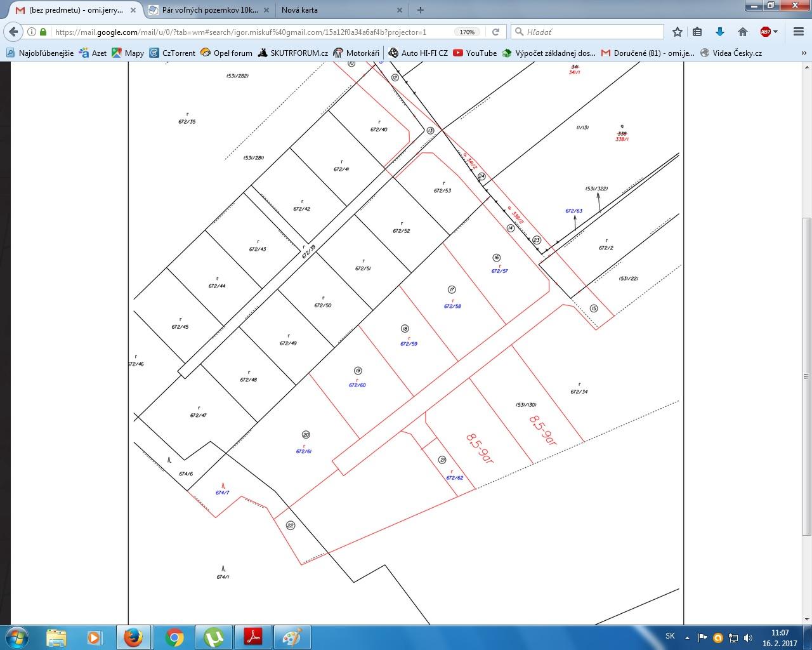
Task: Toggle the volume speaker tray icon
Action: coord(748,637)
